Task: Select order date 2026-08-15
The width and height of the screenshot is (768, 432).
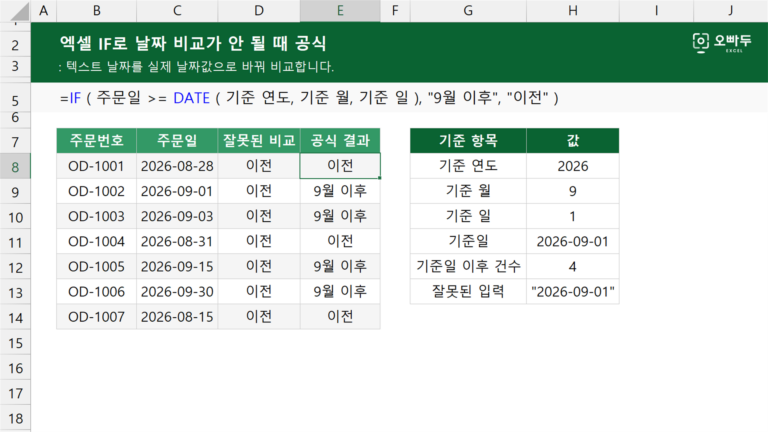Action: (x=177, y=317)
